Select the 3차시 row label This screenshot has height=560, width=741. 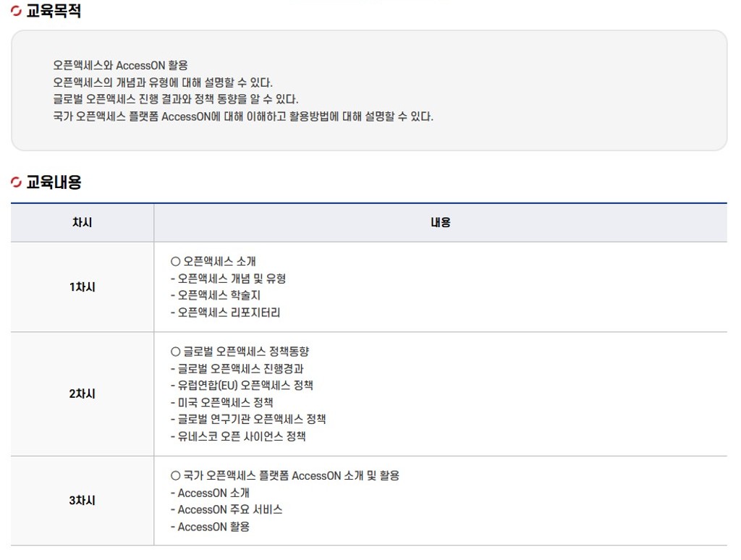82,501
